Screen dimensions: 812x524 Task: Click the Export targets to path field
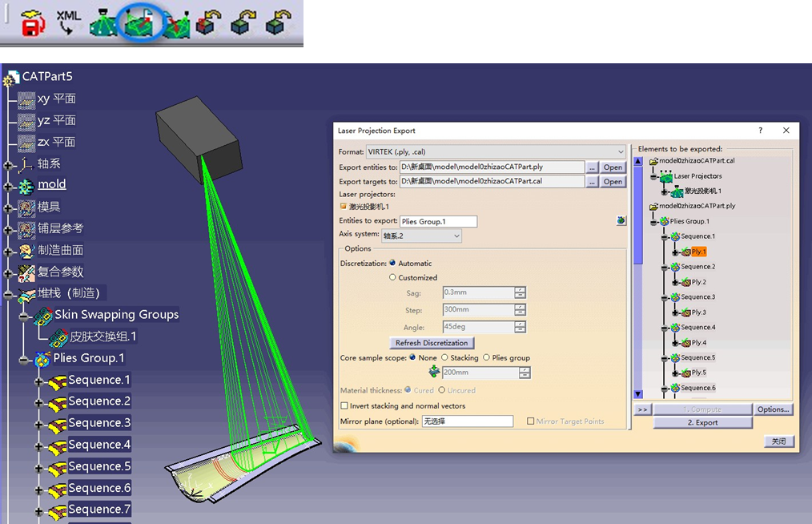pyautogui.click(x=492, y=181)
